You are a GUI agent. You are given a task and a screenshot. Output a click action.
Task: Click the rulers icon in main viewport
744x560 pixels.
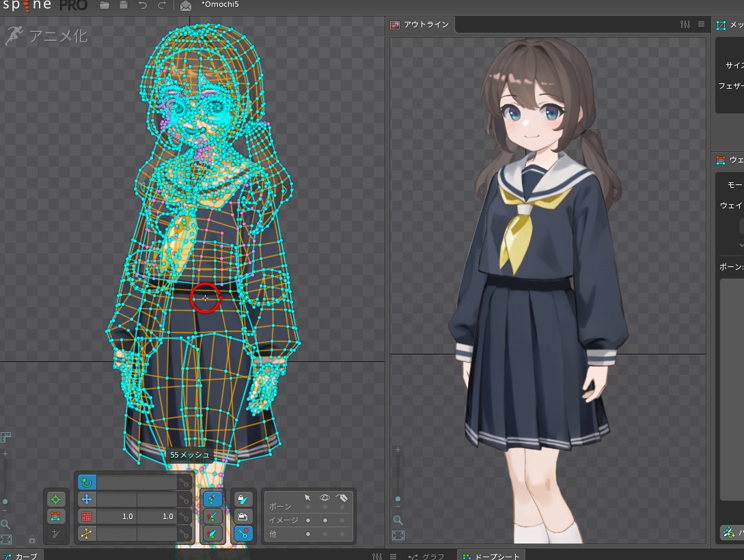pos(5,436)
